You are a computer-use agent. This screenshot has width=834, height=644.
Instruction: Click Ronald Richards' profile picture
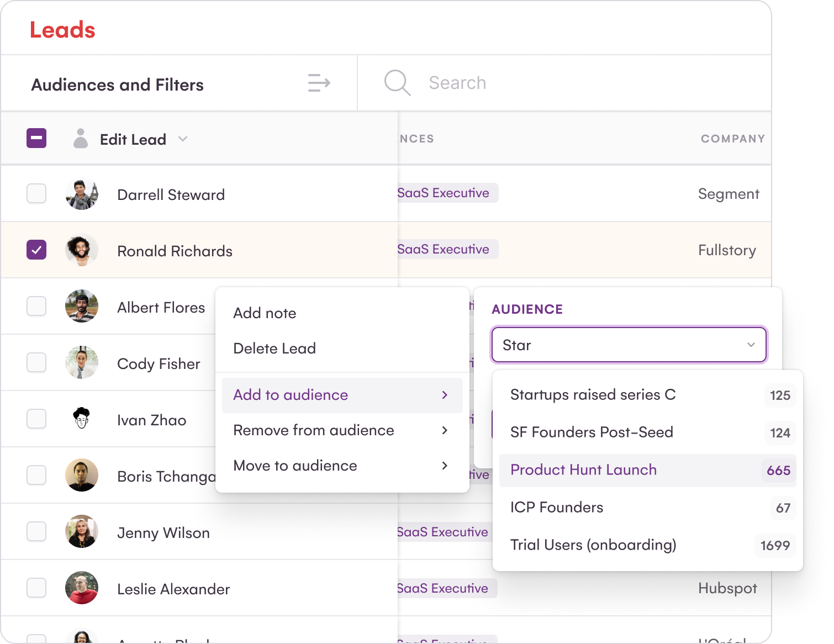[x=82, y=250]
